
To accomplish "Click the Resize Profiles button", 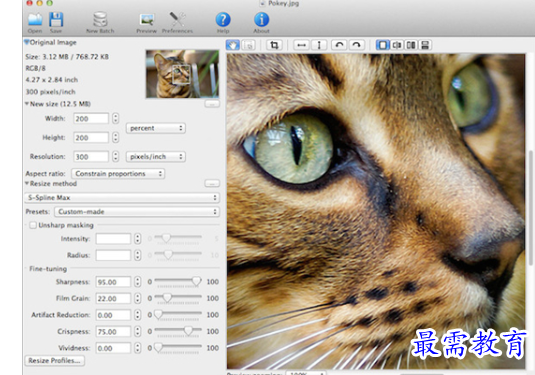I will tap(55, 361).
